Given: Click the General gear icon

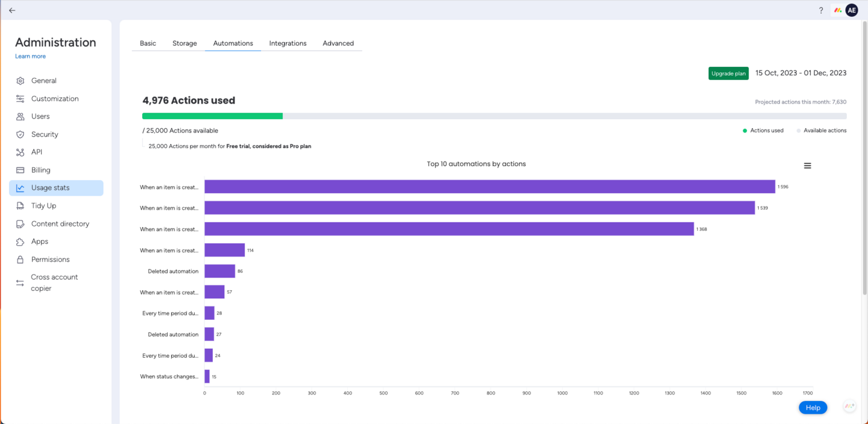Looking at the screenshot, I should 20,81.
